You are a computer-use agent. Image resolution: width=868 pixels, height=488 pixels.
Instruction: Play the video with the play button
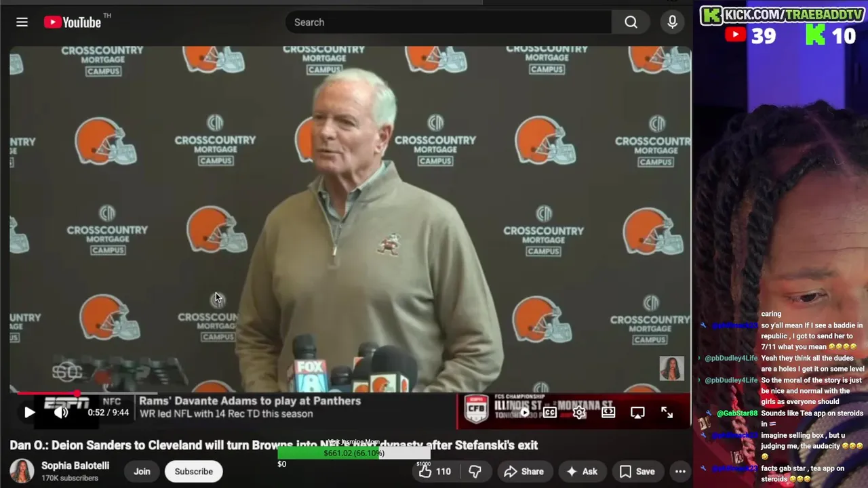pyautogui.click(x=29, y=412)
